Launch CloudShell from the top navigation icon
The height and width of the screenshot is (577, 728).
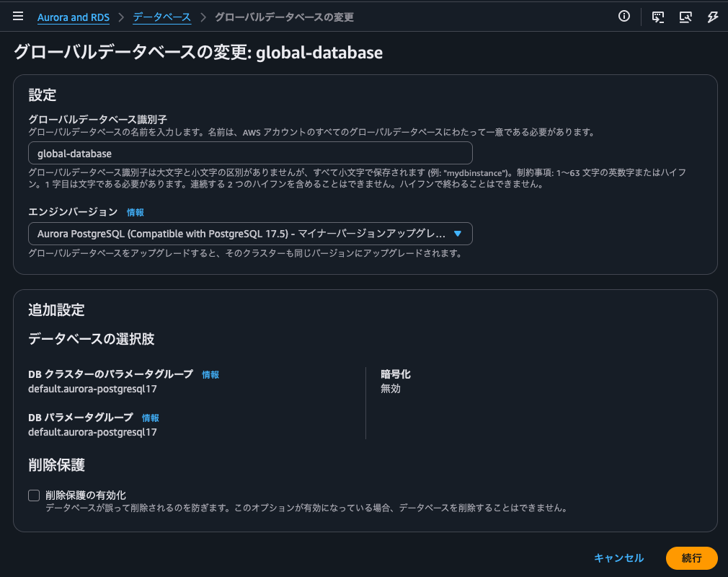[x=657, y=16]
